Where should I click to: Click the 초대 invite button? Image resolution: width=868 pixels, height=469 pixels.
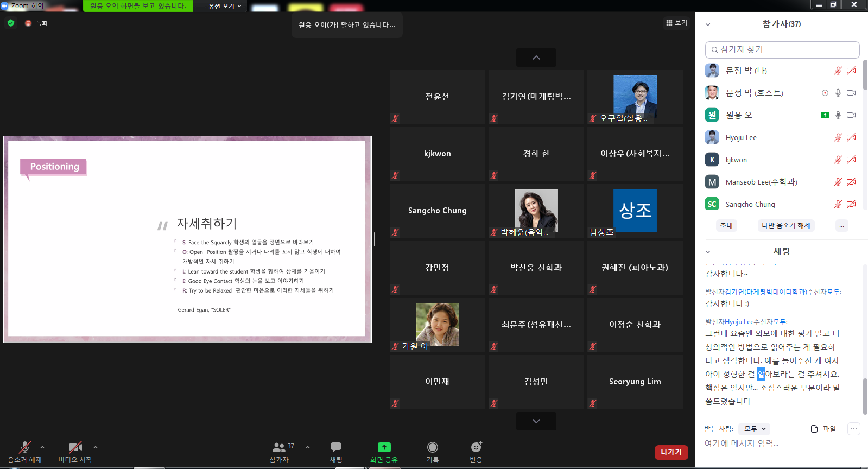coord(726,225)
